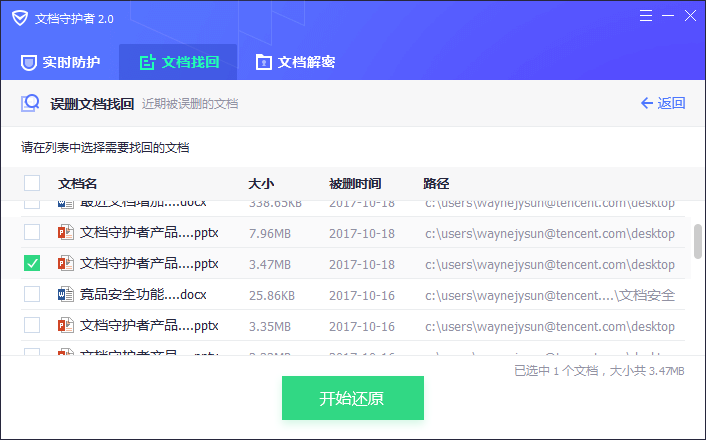Open the hamburger menu icon
706x440 pixels.
(x=646, y=16)
